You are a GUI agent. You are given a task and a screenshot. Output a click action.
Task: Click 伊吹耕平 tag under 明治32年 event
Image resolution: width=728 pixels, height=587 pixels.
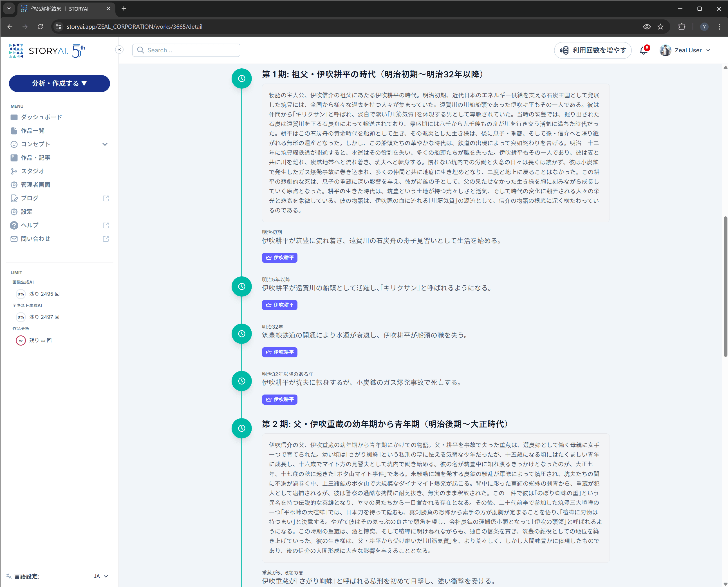click(280, 352)
